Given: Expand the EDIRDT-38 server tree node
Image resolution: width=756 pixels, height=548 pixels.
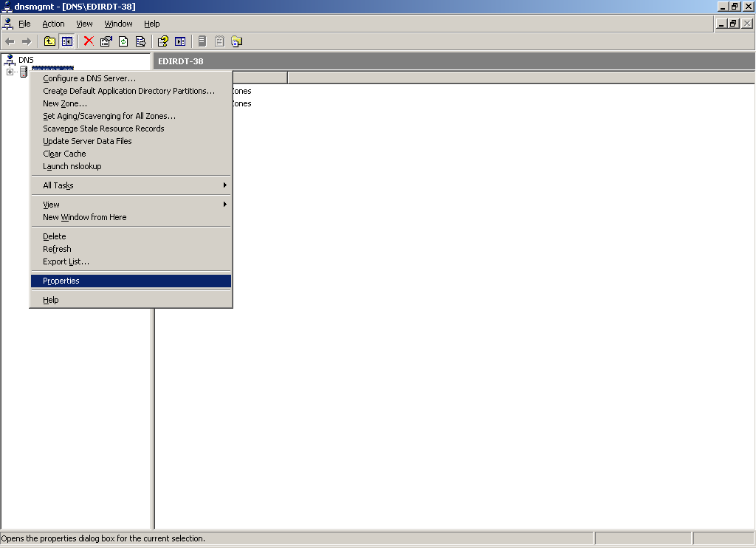Looking at the screenshot, I should (10, 72).
